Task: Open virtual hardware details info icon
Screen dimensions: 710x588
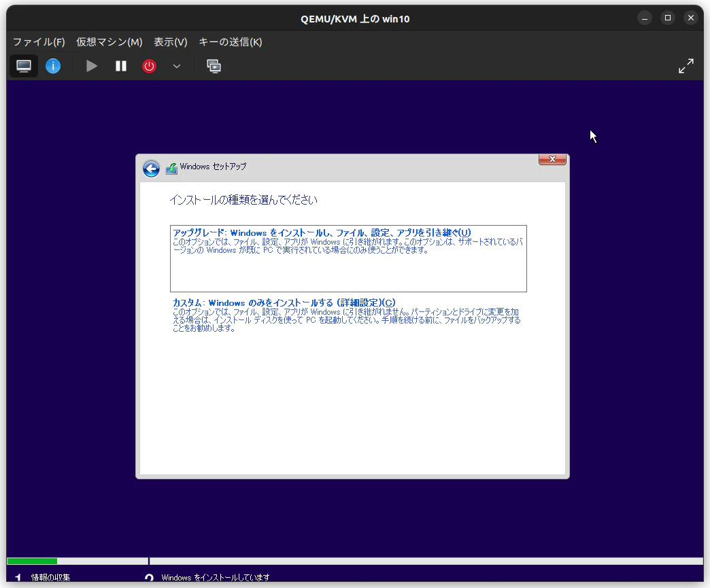Action: [53, 66]
